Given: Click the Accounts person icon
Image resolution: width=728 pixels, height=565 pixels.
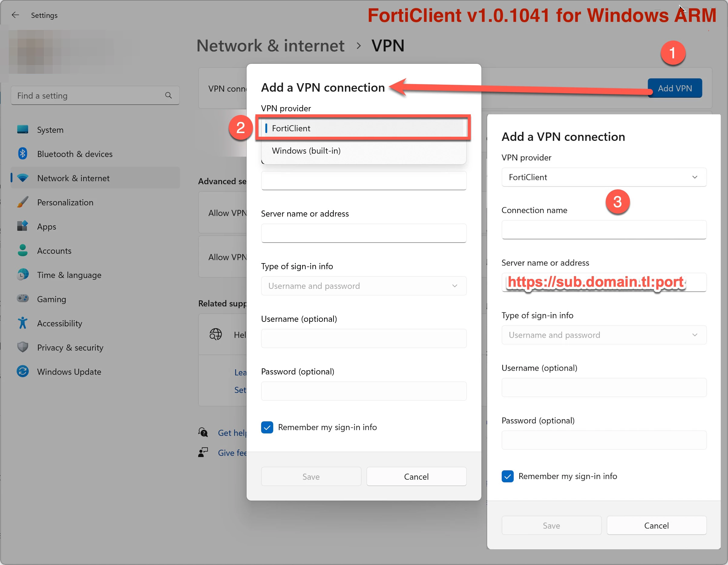Looking at the screenshot, I should click(x=23, y=250).
